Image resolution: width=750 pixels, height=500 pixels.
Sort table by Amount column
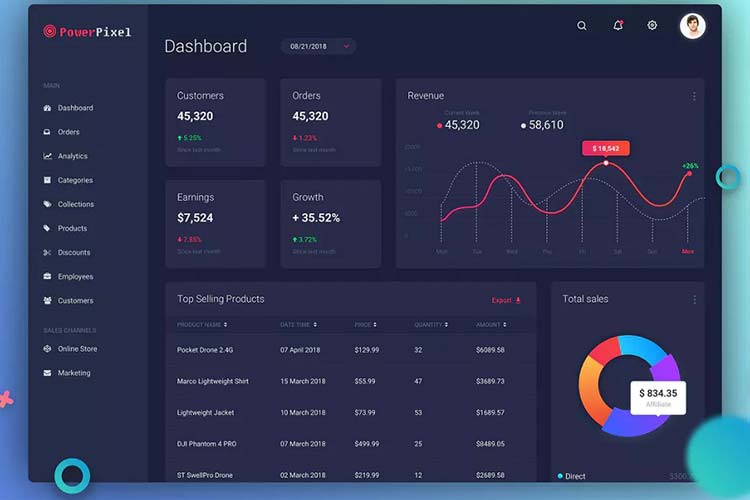pyautogui.click(x=490, y=325)
